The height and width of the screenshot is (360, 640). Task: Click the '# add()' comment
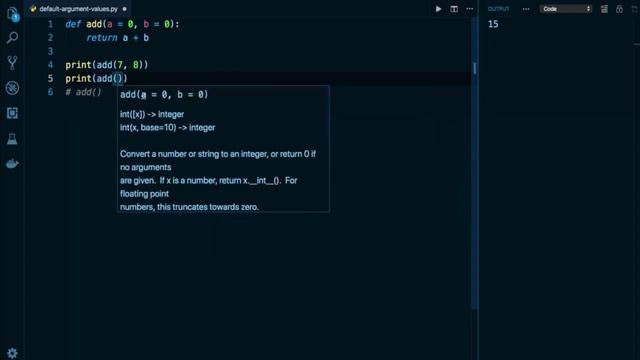tap(83, 92)
